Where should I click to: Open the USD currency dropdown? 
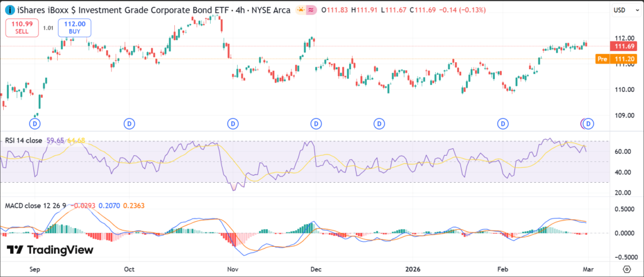pyautogui.click(x=626, y=10)
